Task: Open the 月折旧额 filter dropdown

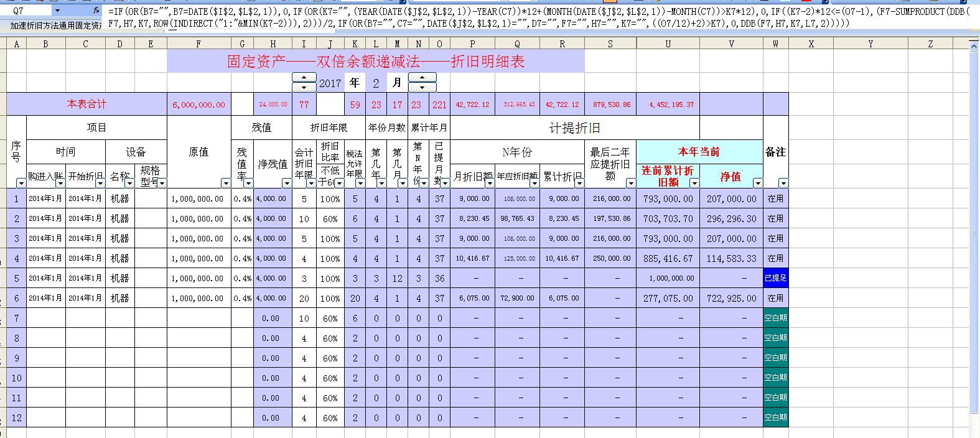Action: point(489,183)
